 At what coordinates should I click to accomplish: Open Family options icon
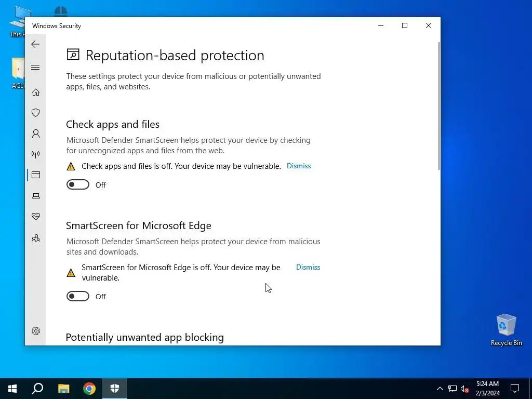36,238
